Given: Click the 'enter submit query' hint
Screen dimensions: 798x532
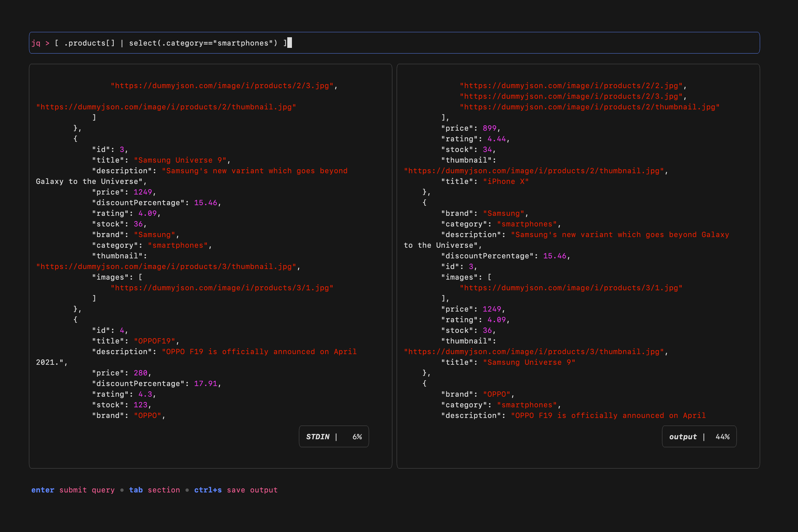Looking at the screenshot, I should pos(73,489).
